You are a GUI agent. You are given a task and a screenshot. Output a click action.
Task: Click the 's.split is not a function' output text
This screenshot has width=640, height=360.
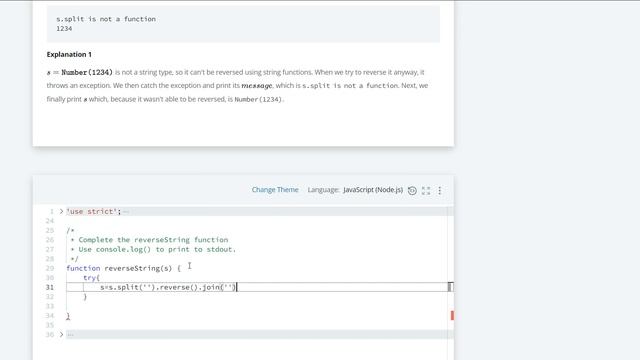click(106, 19)
